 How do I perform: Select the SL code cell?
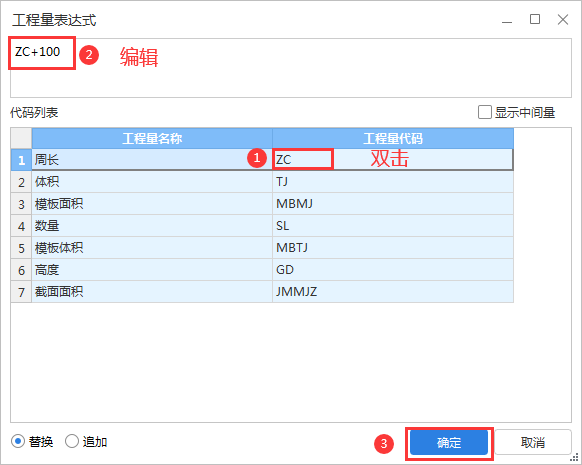(393, 226)
